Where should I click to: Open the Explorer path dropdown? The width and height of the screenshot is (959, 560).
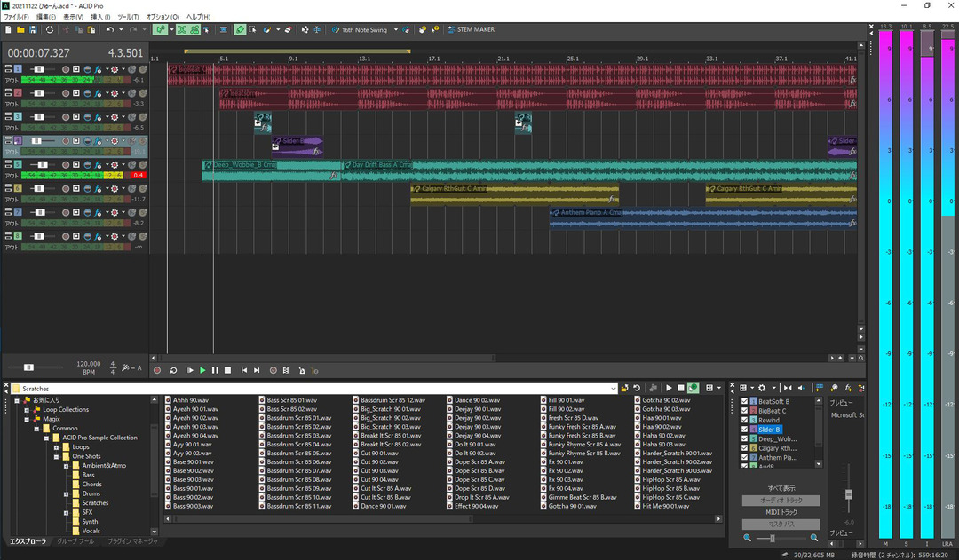point(613,388)
